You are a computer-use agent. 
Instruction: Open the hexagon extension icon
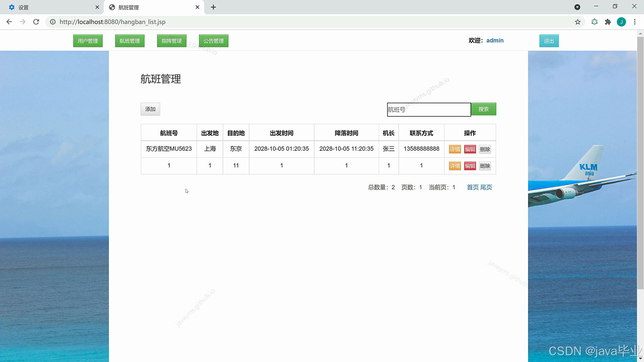pyautogui.click(x=594, y=22)
